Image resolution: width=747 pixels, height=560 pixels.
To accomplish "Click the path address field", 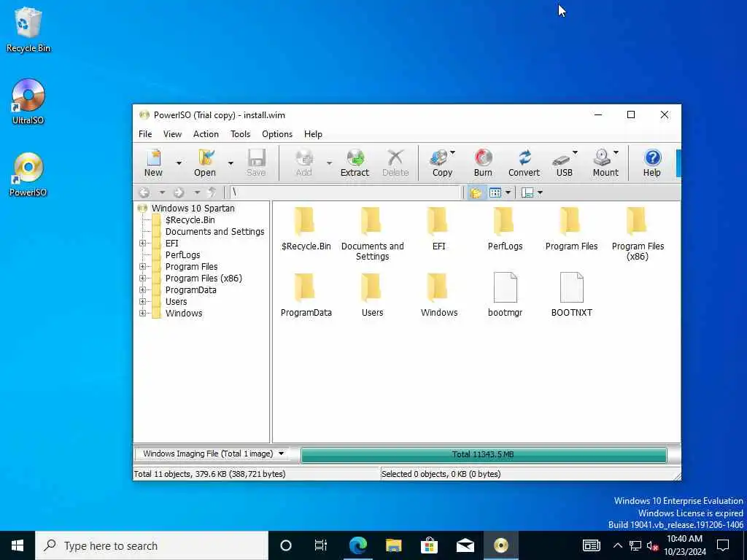I will [345, 192].
